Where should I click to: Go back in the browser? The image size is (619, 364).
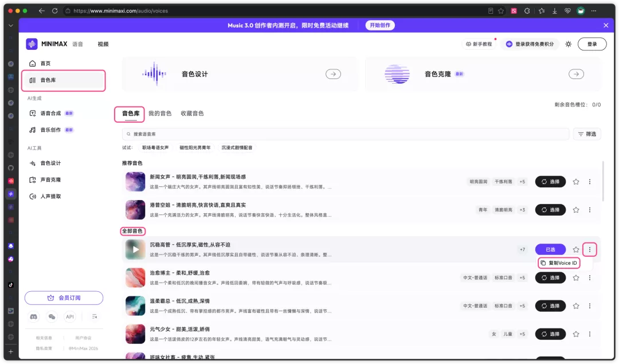tap(41, 11)
